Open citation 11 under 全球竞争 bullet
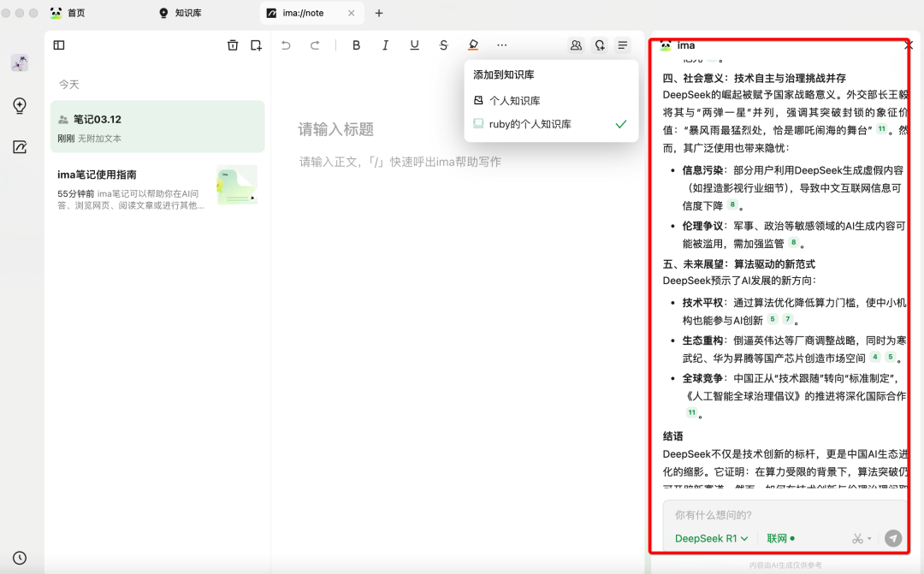 [692, 412]
